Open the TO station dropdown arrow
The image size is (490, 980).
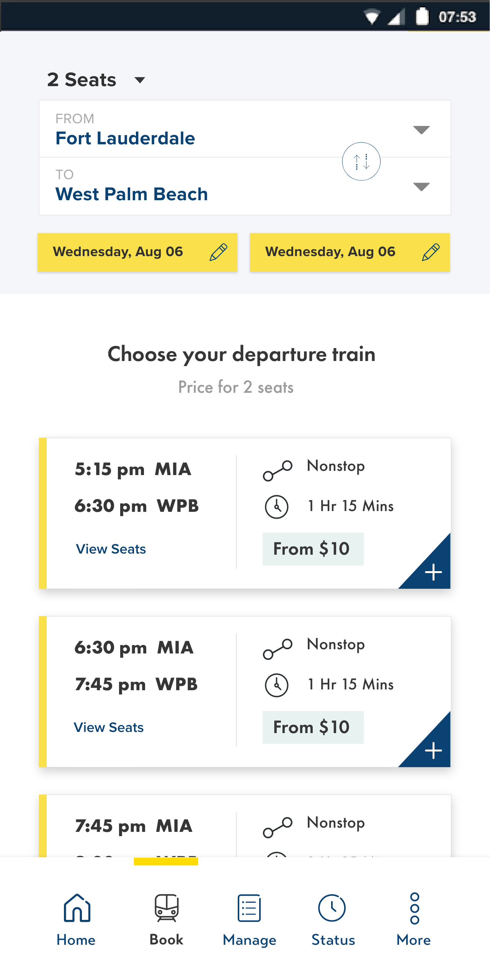[x=421, y=186]
